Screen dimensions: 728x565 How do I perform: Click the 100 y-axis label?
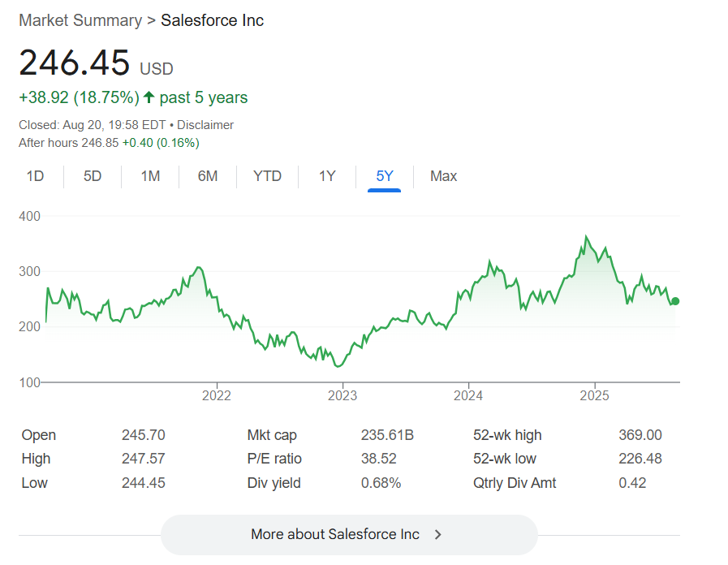pos(29,382)
